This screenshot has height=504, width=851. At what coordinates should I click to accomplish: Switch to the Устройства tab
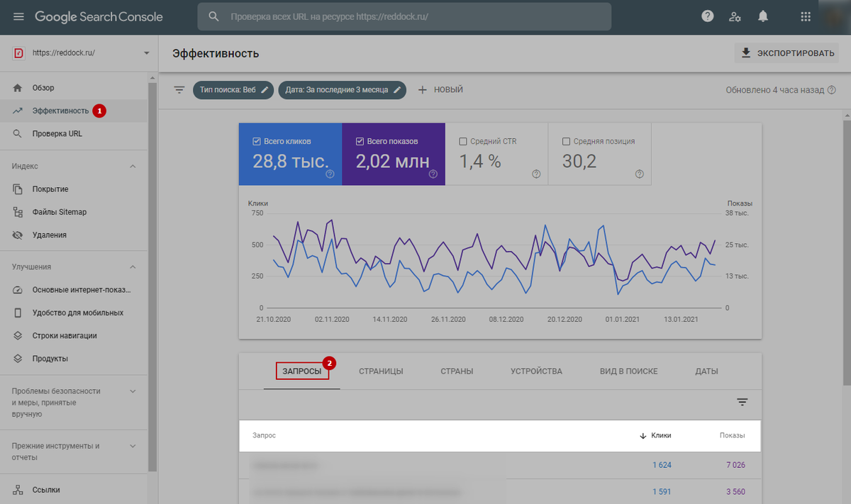(536, 371)
